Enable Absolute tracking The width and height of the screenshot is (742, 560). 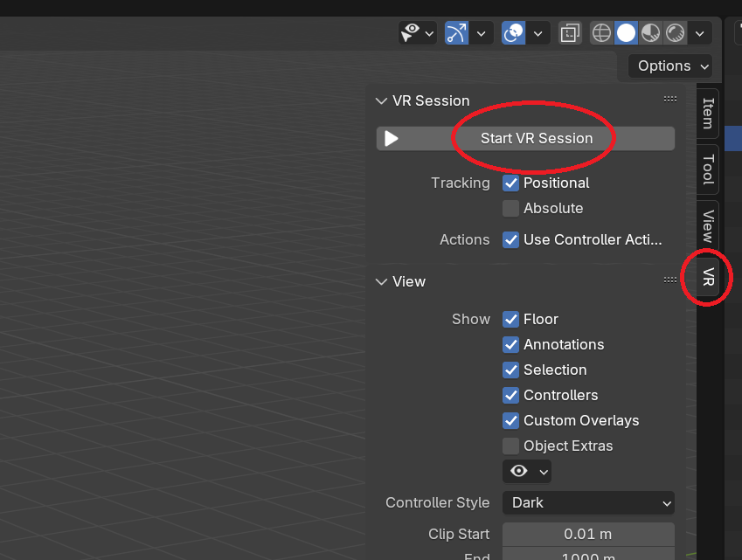click(x=510, y=209)
